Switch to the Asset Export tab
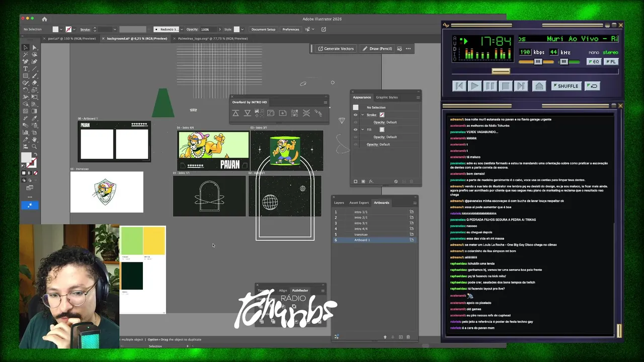Viewport: 644px width, 362px height. coord(359,203)
